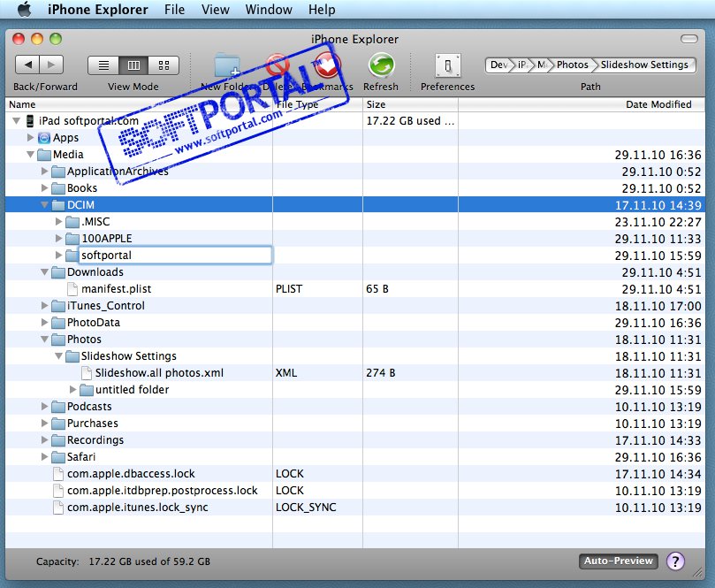Click the LOCK_SYNC file type cell
The width and height of the screenshot is (715, 588).
306,508
